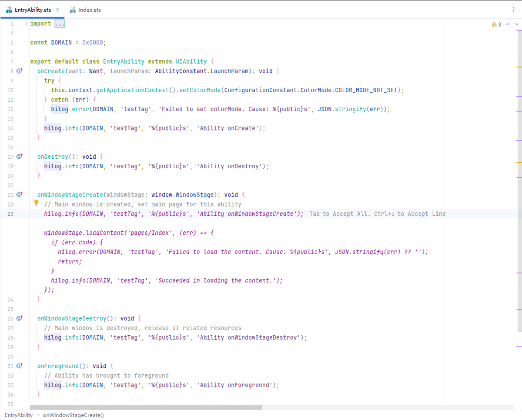
Task: Switch to the Index.ets tab
Action: tap(89, 10)
